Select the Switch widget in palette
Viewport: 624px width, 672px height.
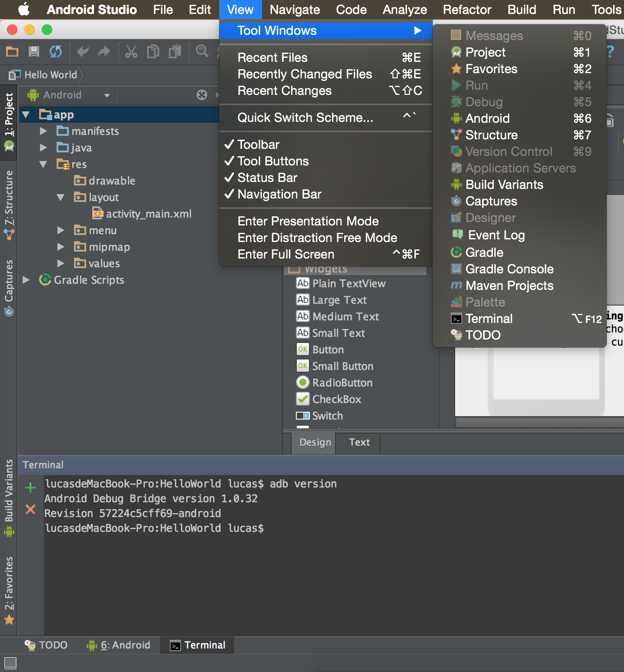pyautogui.click(x=319, y=416)
